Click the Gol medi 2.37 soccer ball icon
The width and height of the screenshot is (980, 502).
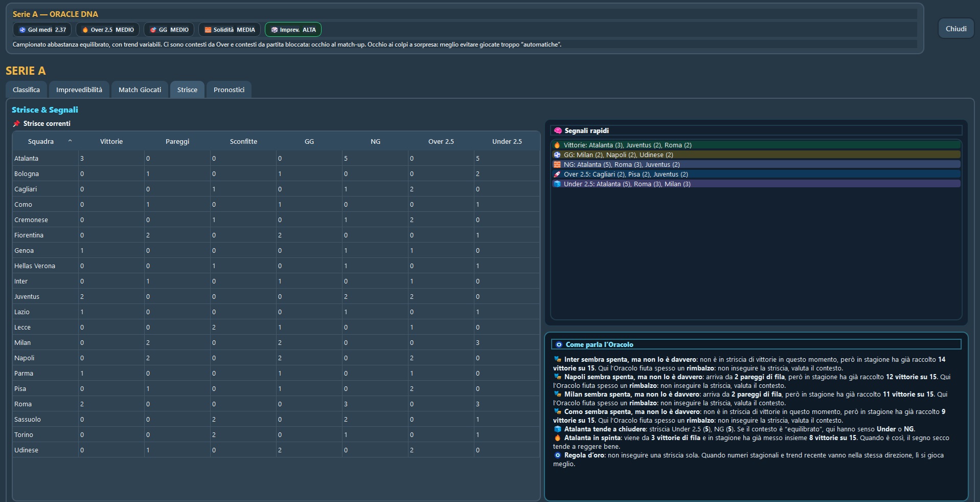pos(22,30)
